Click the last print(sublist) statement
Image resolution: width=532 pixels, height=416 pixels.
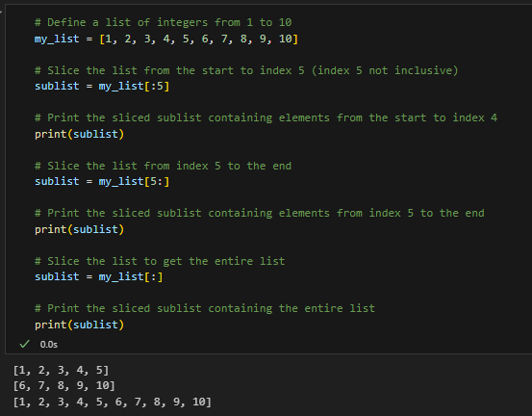click(x=80, y=325)
